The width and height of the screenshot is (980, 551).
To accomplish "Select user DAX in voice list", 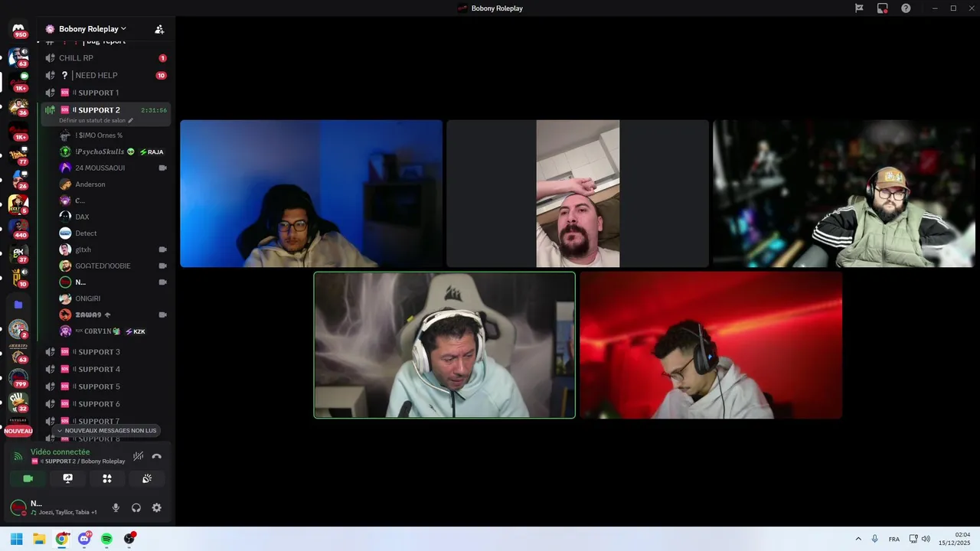I will (113, 217).
